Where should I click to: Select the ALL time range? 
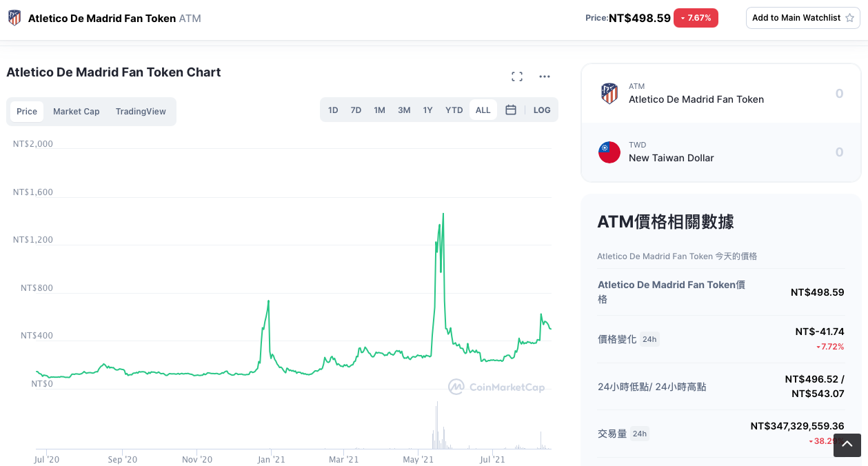pos(483,110)
